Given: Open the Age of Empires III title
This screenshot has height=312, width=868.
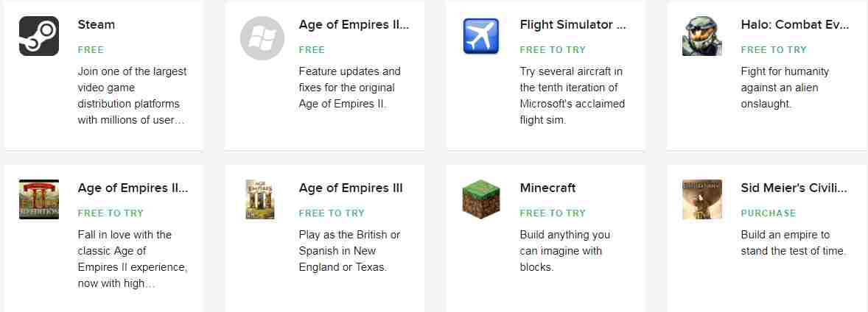Looking at the screenshot, I should [x=351, y=188].
